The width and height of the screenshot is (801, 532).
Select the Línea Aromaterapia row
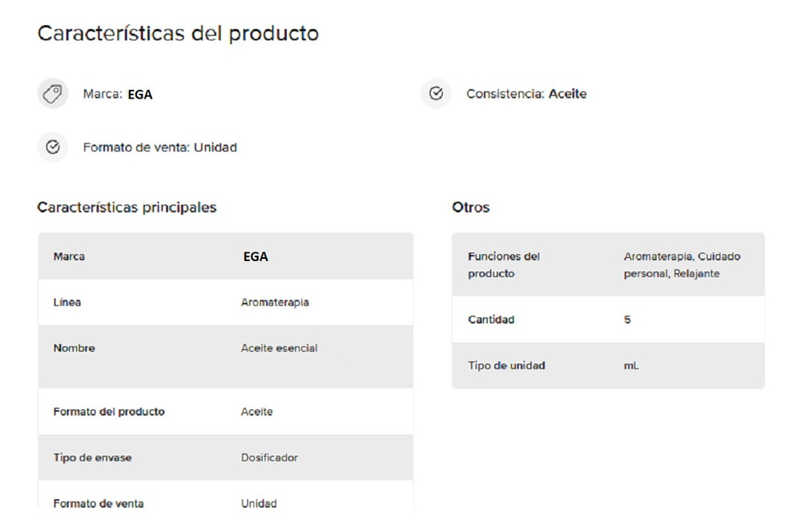point(225,302)
